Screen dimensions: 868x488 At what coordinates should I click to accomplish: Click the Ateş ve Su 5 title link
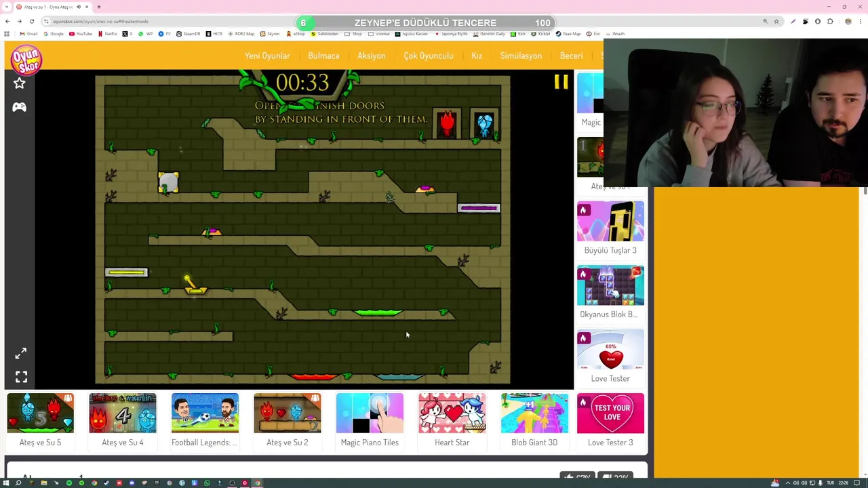(40, 443)
